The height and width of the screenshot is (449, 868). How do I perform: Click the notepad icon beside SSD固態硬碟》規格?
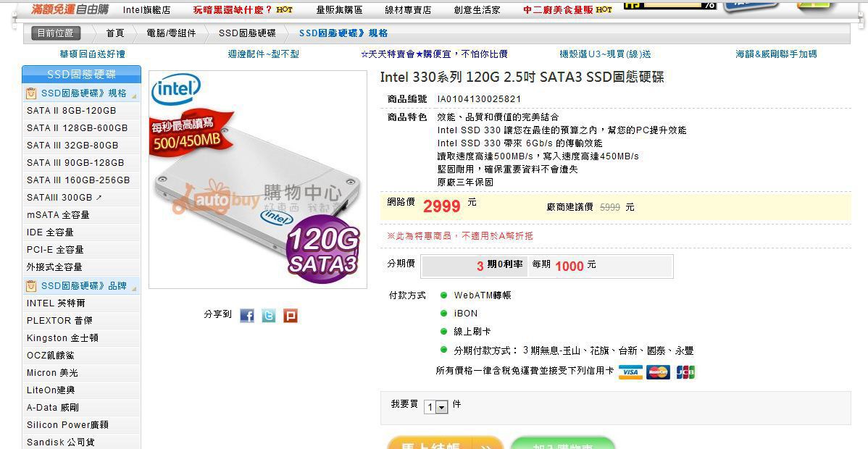[x=32, y=93]
